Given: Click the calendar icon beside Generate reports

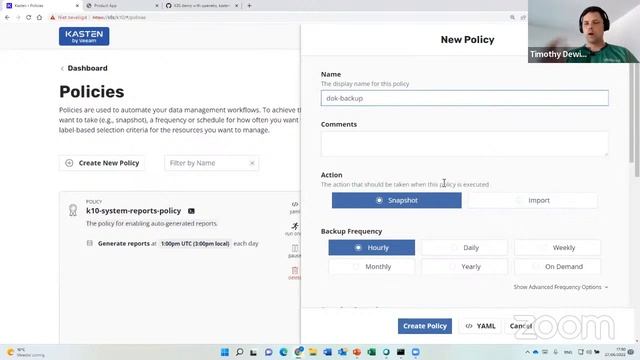Looking at the screenshot, I should click(x=90, y=243).
